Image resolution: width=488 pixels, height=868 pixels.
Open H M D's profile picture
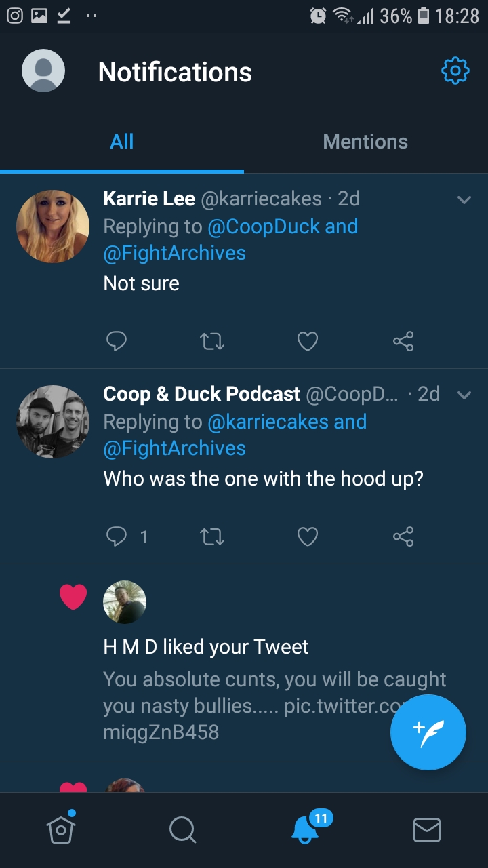click(125, 601)
